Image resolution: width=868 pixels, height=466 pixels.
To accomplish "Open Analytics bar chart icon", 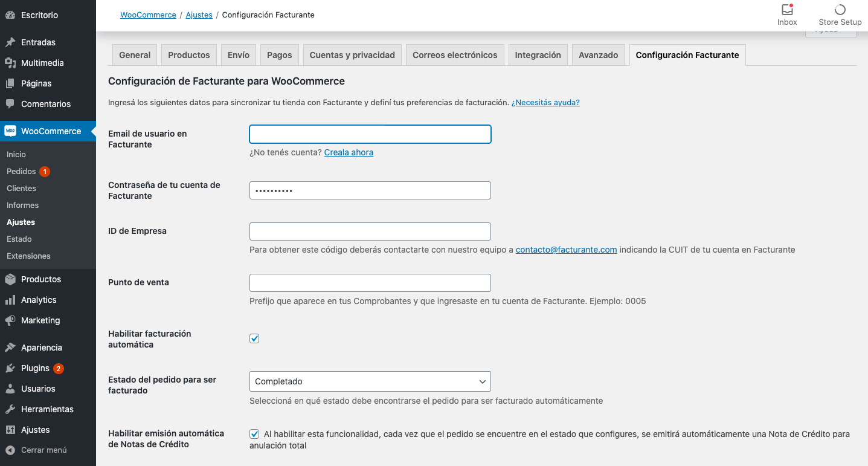I will pyautogui.click(x=10, y=300).
